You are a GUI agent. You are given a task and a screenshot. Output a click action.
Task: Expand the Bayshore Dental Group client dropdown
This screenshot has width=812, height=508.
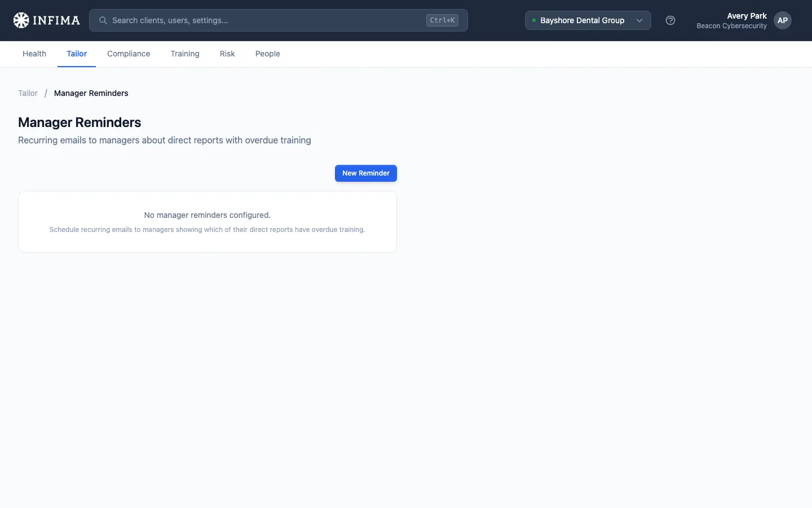pyautogui.click(x=588, y=20)
